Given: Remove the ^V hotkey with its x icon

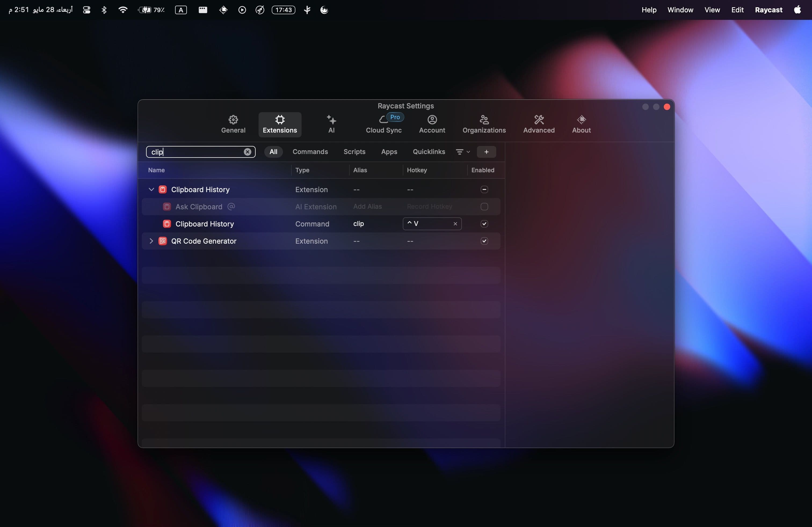Looking at the screenshot, I should (x=455, y=224).
